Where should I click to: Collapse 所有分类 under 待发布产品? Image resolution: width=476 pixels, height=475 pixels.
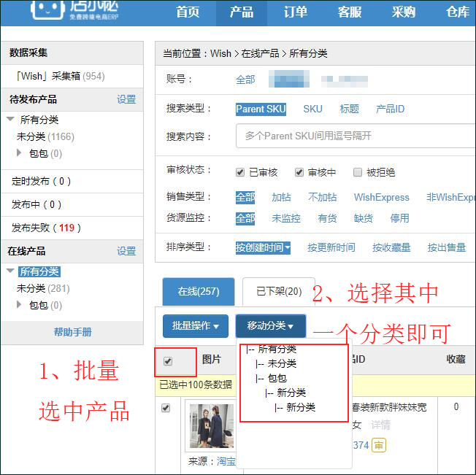(x=10, y=119)
